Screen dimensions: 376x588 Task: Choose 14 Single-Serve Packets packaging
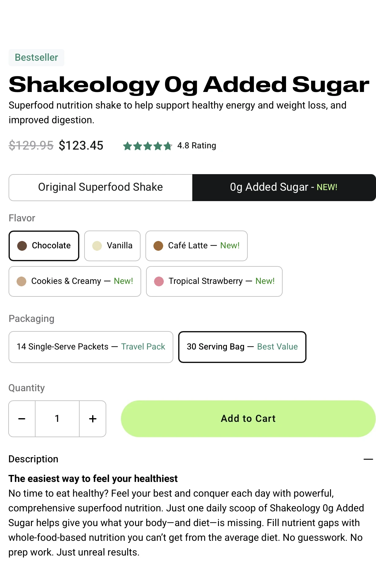coord(91,347)
